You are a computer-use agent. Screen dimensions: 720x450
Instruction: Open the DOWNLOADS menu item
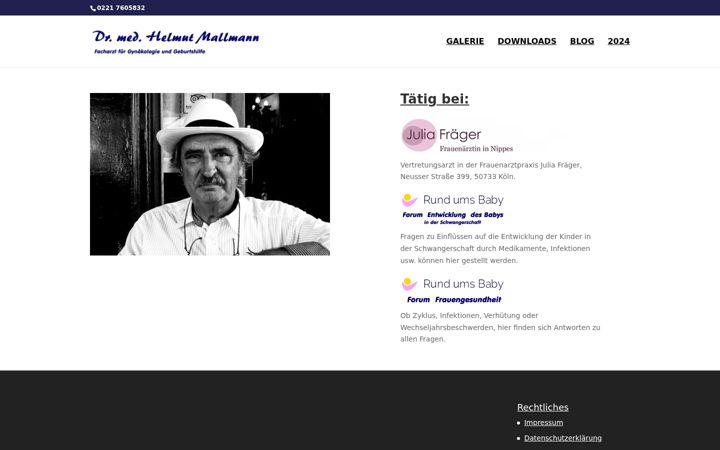527,41
